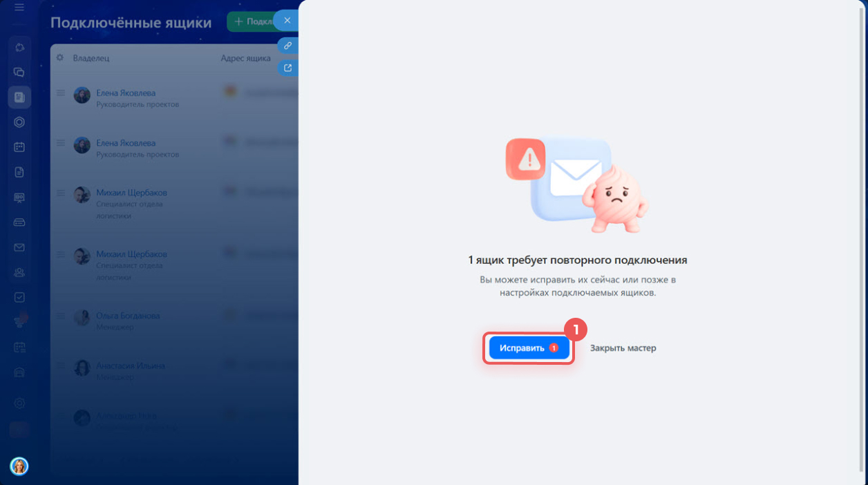Open the hexagon sidebar icon
The image size is (868, 485).
click(19, 122)
